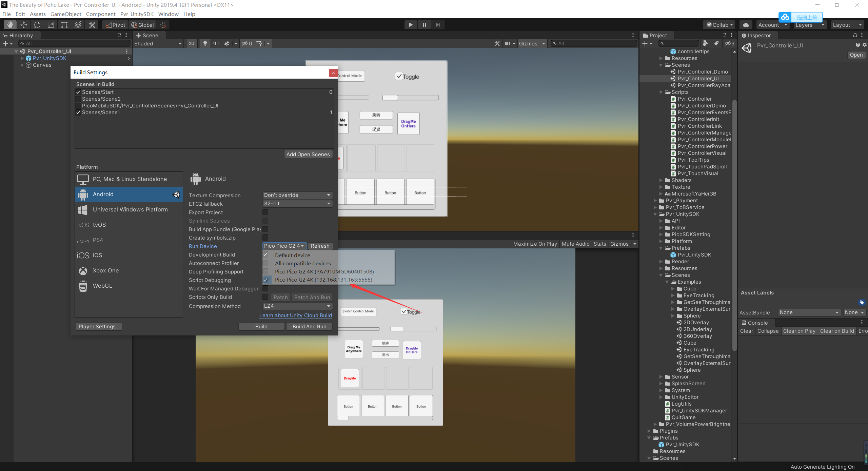The height and width of the screenshot is (471, 868).
Task: Toggle scene lighting bulb icon
Action: tap(205, 43)
